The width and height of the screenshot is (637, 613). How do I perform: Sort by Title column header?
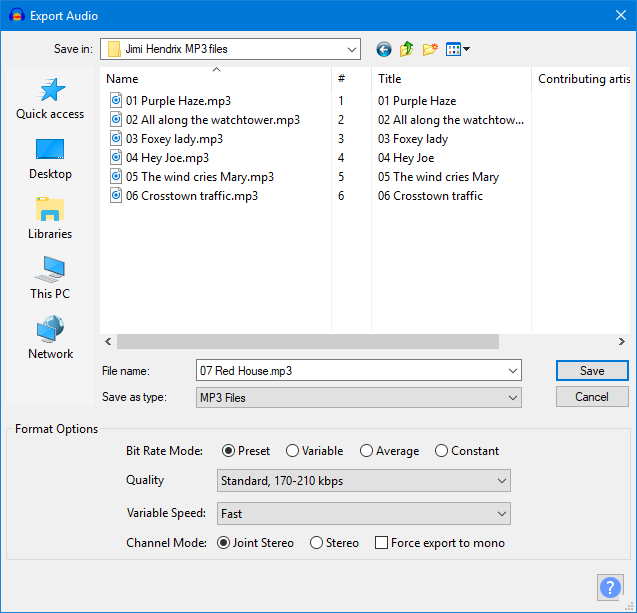451,78
